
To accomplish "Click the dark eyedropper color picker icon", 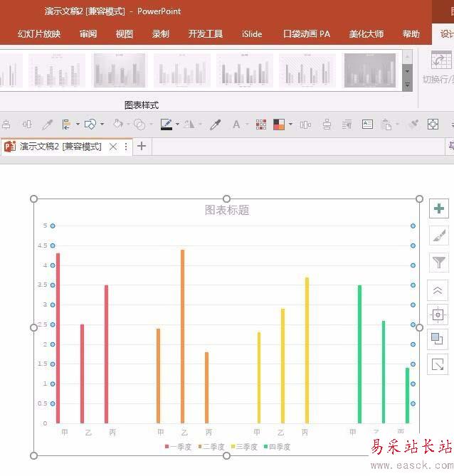I will (216, 125).
